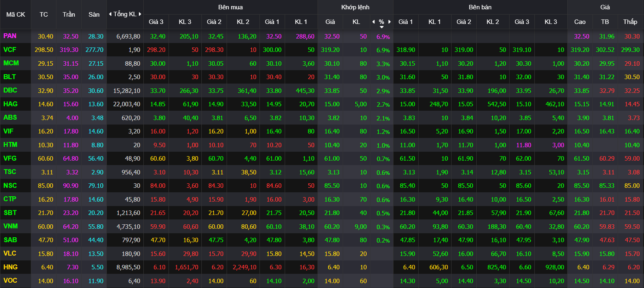
Task: Open stock symbol SAB
Action: (x=10, y=240)
